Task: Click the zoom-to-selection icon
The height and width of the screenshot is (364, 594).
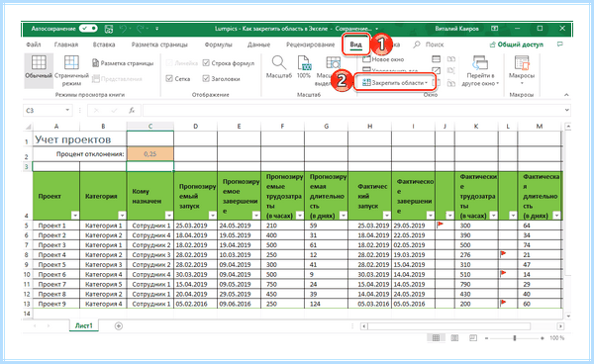Action: click(334, 63)
